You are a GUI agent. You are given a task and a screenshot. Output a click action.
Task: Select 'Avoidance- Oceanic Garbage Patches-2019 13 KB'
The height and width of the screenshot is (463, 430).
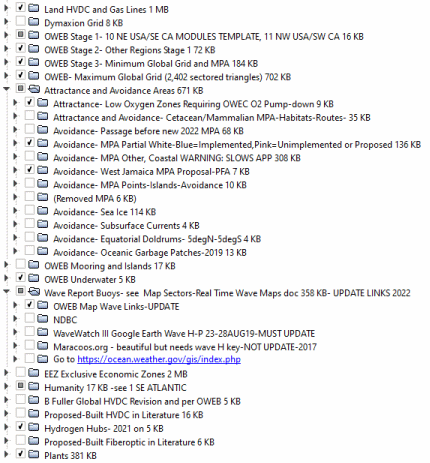[150, 253]
